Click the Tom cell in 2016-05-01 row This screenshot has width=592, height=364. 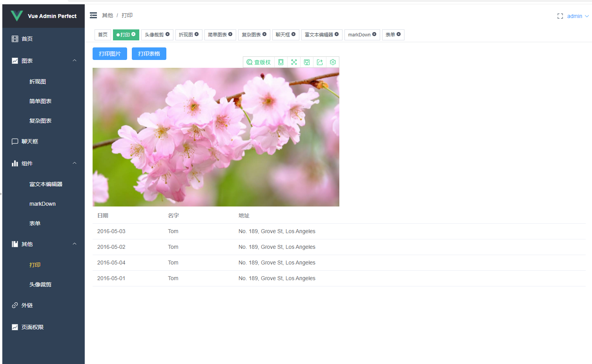pyautogui.click(x=173, y=278)
